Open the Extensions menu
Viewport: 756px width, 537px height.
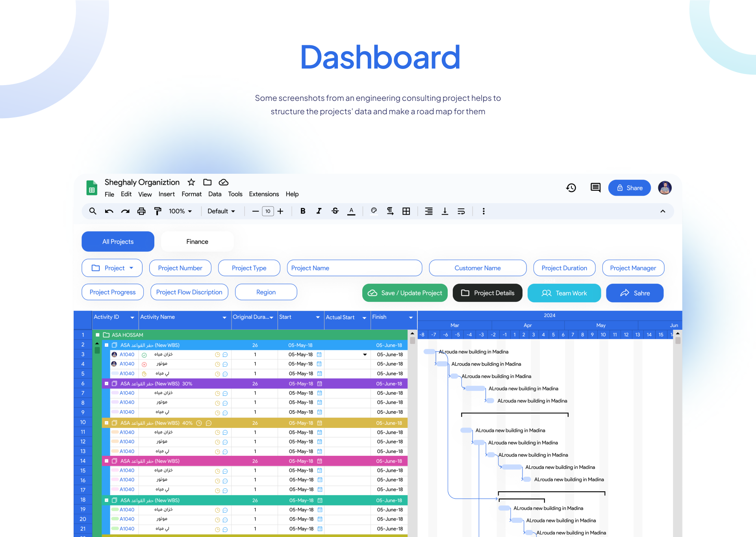(263, 194)
